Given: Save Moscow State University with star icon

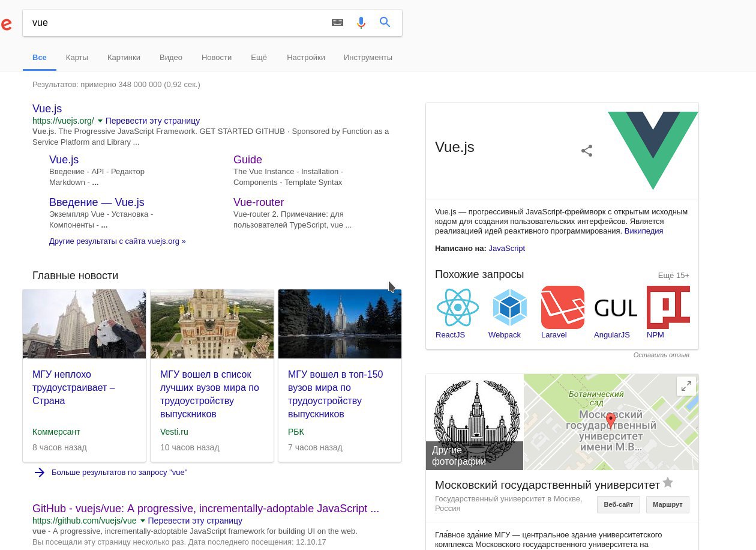Looking at the screenshot, I should tap(668, 483).
